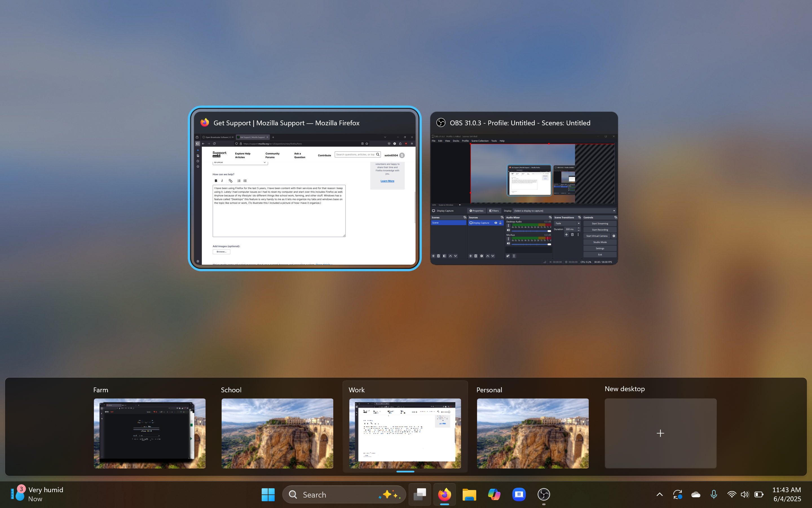
Task: Switch to the School desktop thumbnail
Action: coord(277,433)
